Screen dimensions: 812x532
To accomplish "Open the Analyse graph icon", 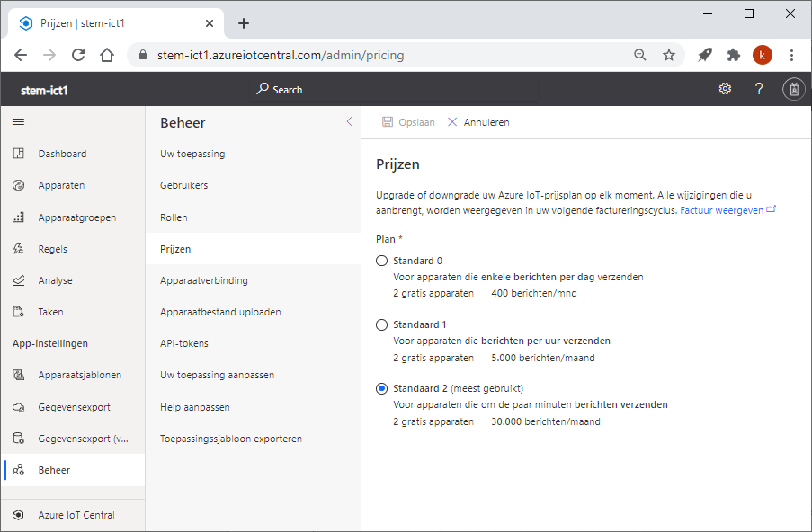I will pyautogui.click(x=19, y=280).
